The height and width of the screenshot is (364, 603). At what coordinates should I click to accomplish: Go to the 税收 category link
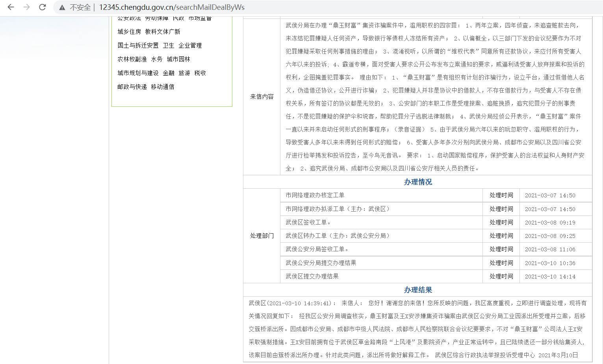(200, 73)
